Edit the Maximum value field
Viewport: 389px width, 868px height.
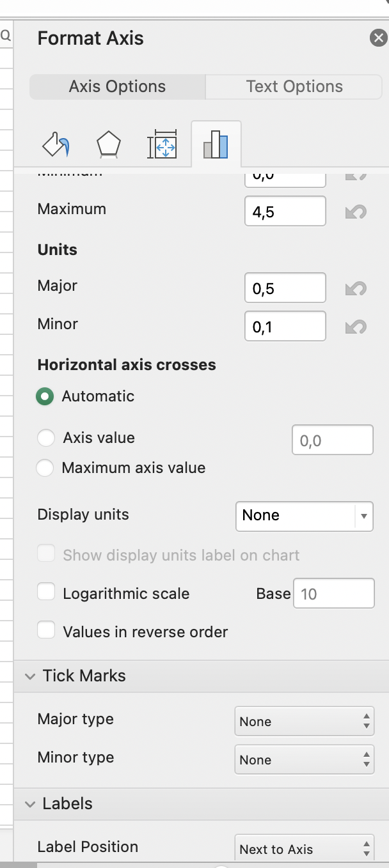click(x=285, y=211)
